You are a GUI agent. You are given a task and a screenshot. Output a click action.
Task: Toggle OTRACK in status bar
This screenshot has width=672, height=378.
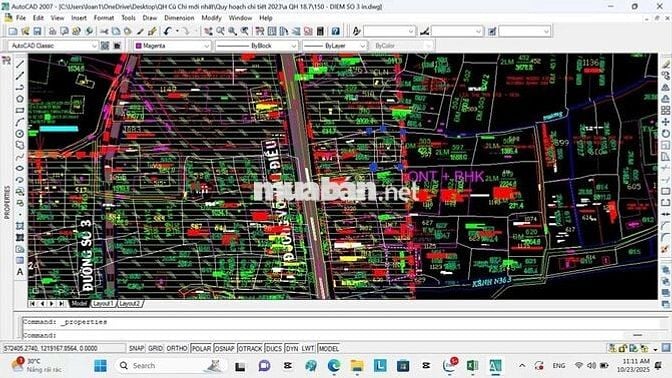[250, 348]
